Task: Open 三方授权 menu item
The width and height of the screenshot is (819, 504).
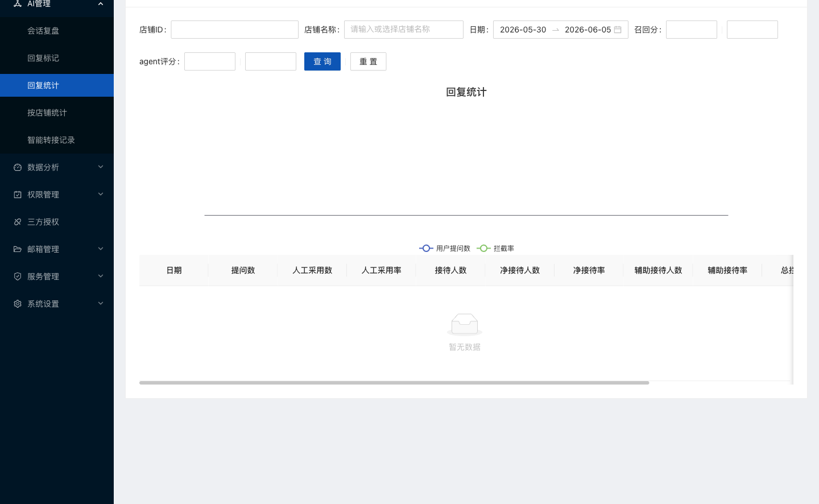Action: (x=57, y=222)
